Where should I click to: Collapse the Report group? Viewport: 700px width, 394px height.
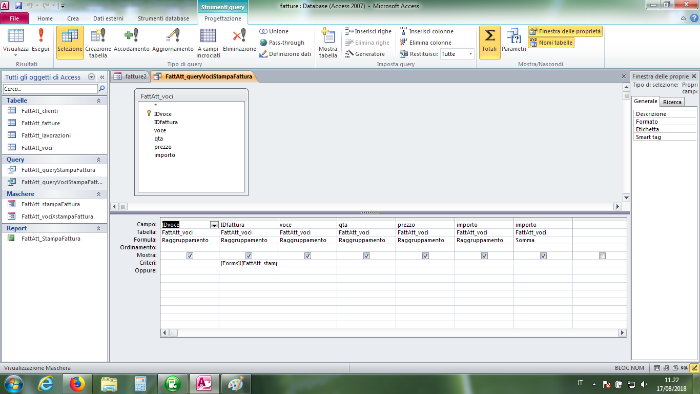[99, 228]
